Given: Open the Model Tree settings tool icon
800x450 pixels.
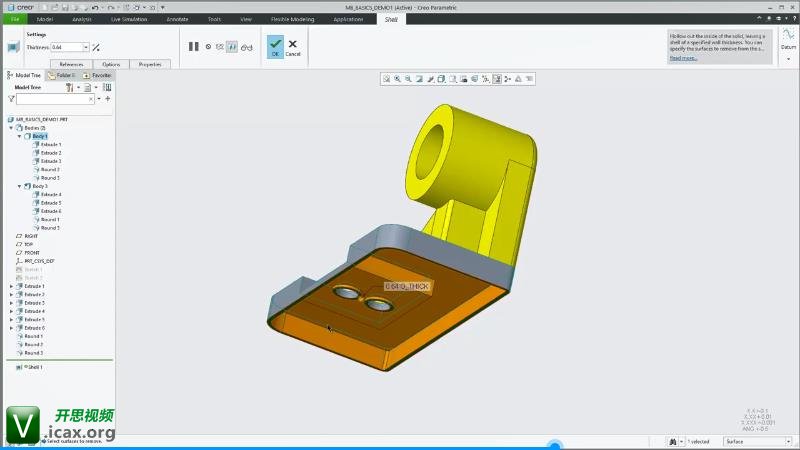Looking at the screenshot, I should coord(69,88).
